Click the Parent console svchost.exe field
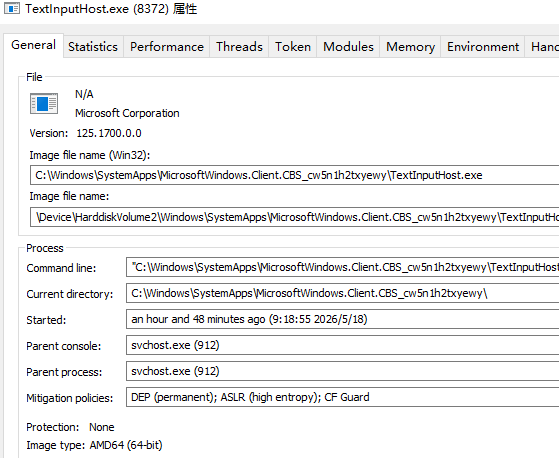This screenshot has width=559, height=458. [x=343, y=345]
